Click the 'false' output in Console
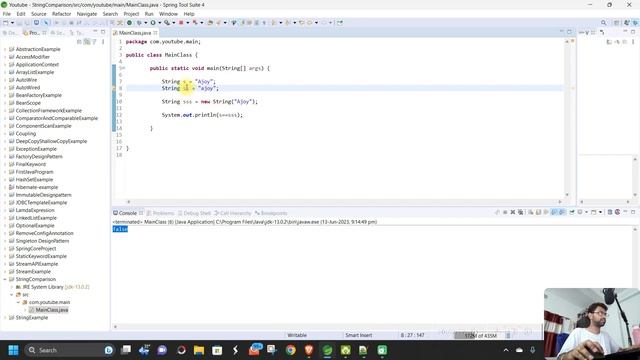The width and height of the screenshot is (640, 360). pyautogui.click(x=120, y=229)
